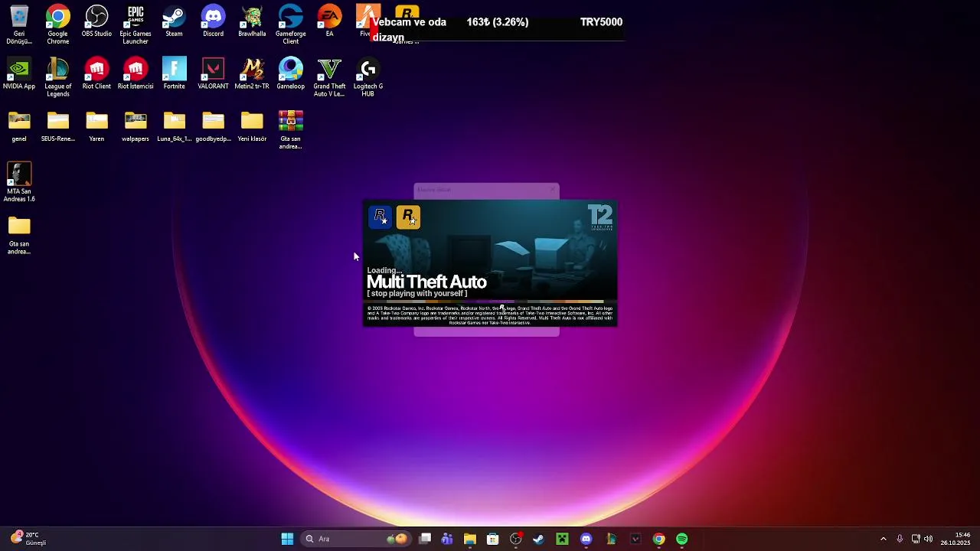Viewport: 980px width, 551px height.
Task: Select the Epic Games Launcher desktop icon
Action: [136, 24]
